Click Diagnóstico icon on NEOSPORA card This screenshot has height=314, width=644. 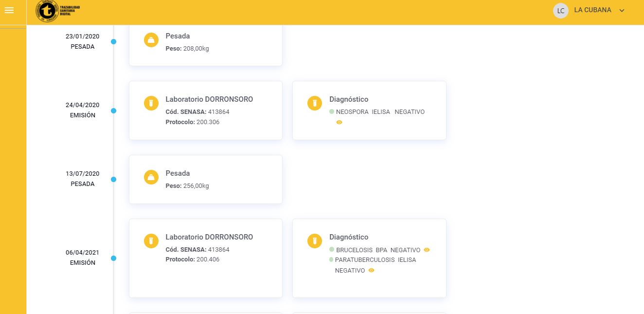[x=315, y=103]
